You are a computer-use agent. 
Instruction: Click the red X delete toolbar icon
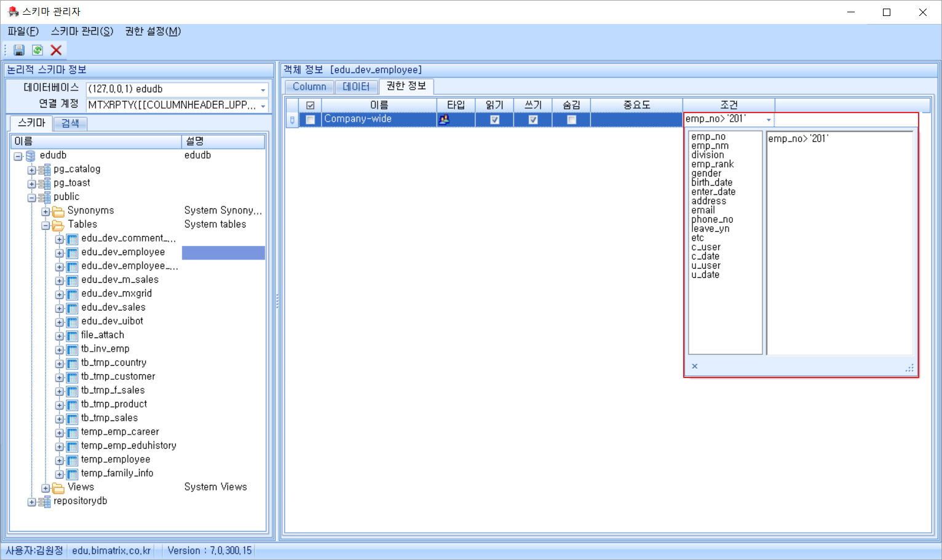pos(56,50)
